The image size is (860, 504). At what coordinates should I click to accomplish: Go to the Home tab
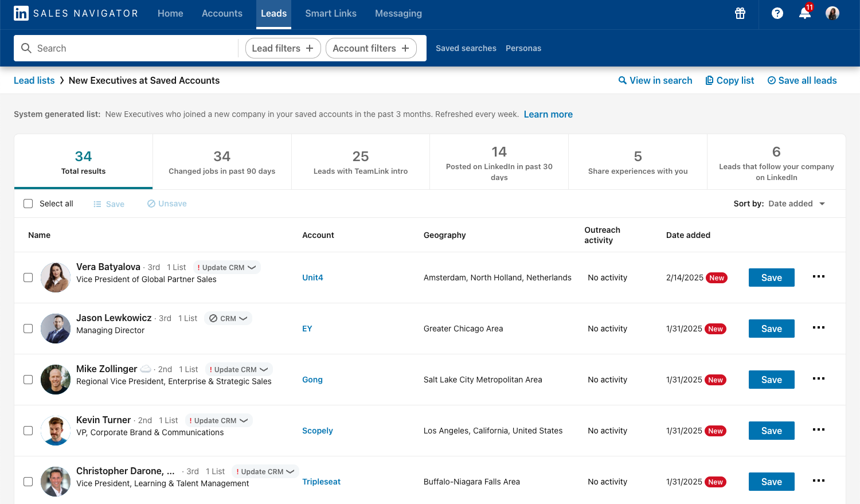(x=170, y=13)
